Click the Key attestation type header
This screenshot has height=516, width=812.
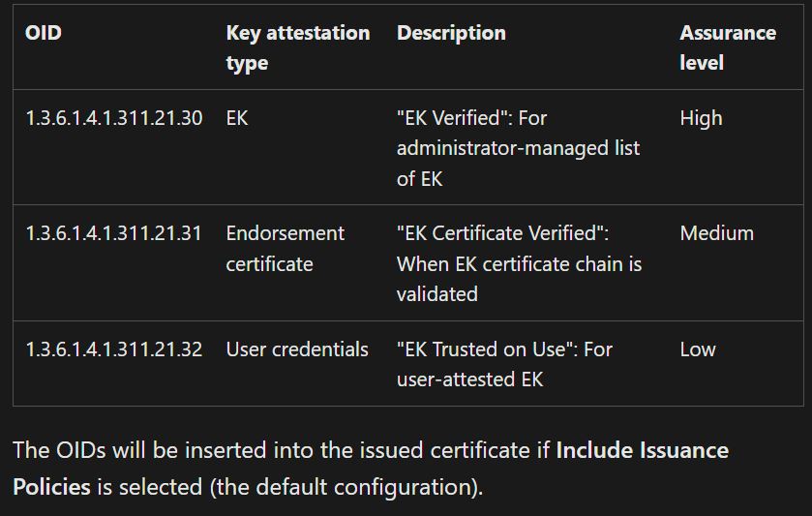tap(298, 47)
